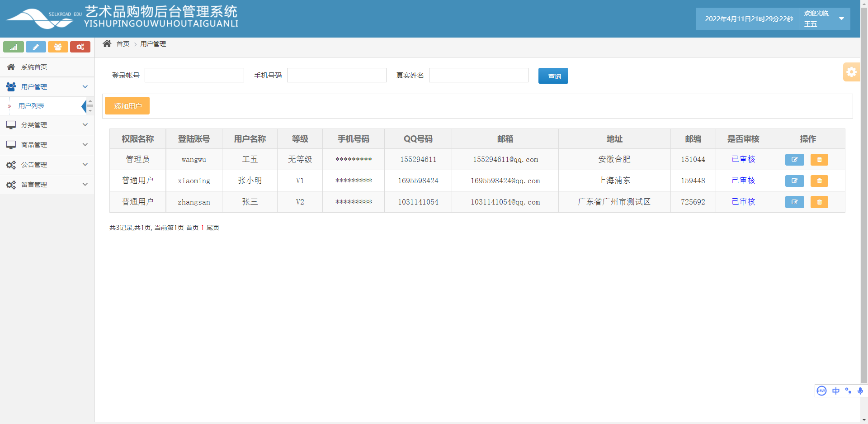The height and width of the screenshot is (424, 868).
Task: Click 已审核 link for wangwu
Action: [x=743, y=159]
